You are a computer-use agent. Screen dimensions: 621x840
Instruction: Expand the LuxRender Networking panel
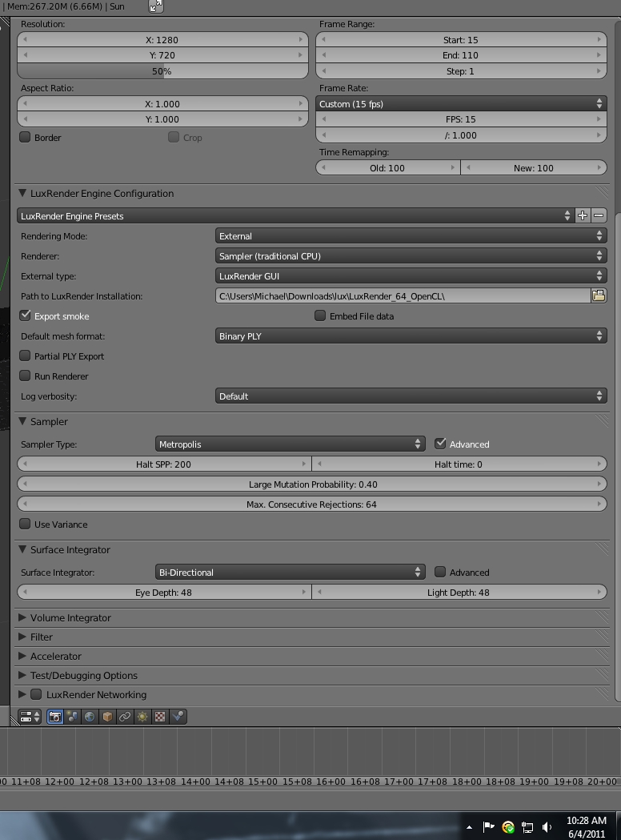coord(22,694)
